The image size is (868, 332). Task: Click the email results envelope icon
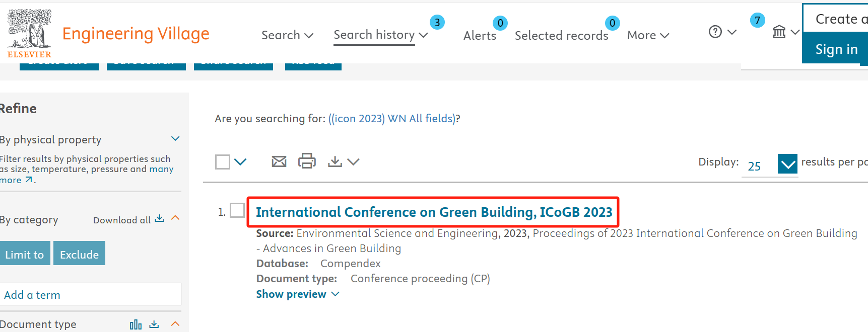279,161
